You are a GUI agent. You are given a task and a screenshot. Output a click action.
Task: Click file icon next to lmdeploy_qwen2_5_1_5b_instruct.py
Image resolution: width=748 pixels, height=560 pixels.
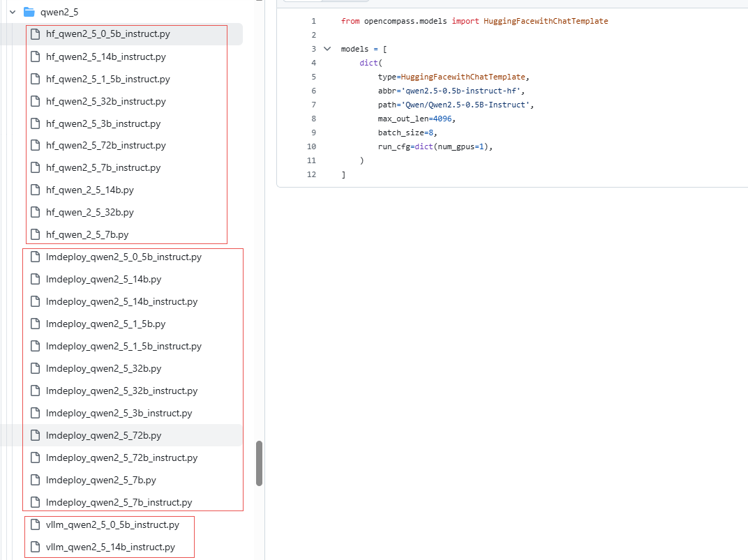click(x=36, y=347)
